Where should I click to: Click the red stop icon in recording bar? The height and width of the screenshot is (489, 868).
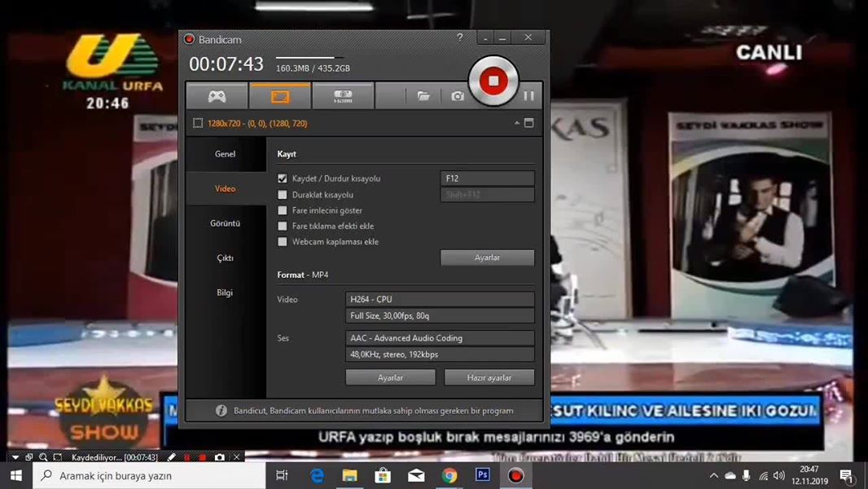point(204,457)
